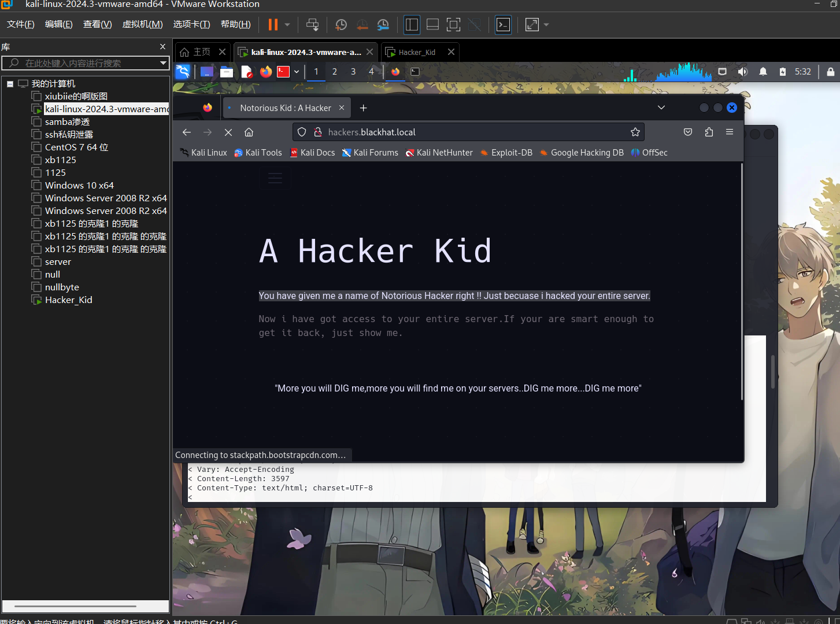
Task: Click the hackers.blackhat.local address bar
Action: point(462,132)
